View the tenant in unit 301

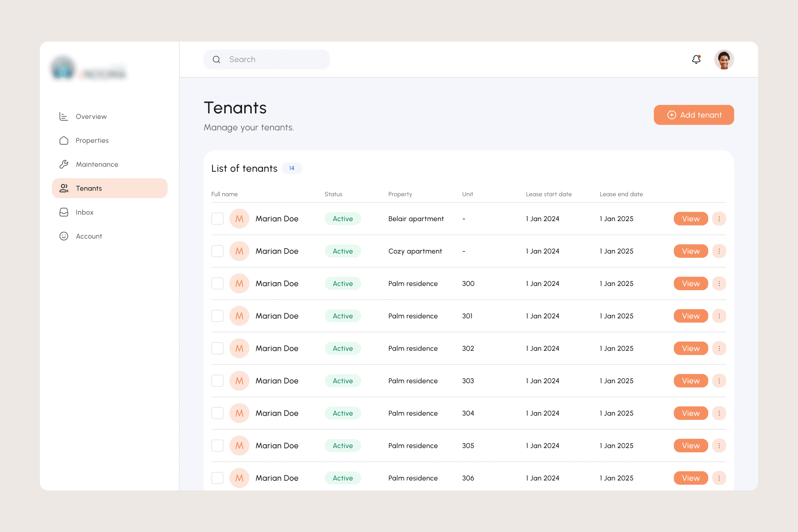coord(690,316)
